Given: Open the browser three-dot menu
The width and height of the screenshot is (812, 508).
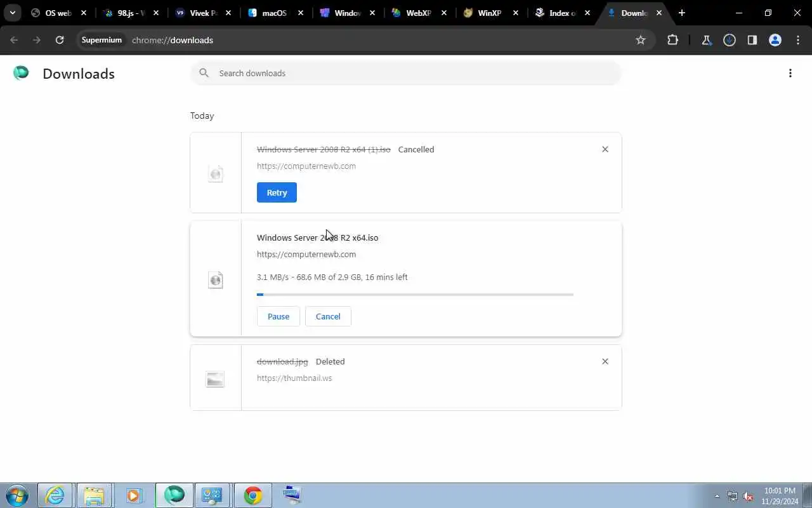Looking at the screenshot, I should [x=798, y=40].
